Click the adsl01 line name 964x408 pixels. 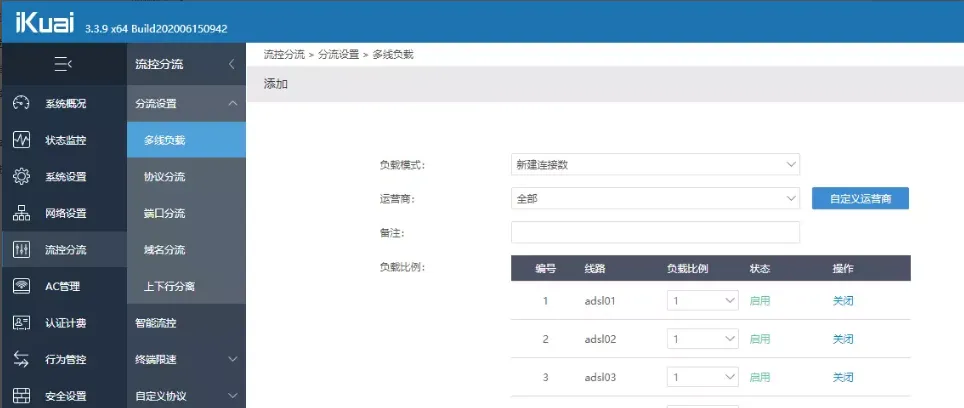(600, 301)
